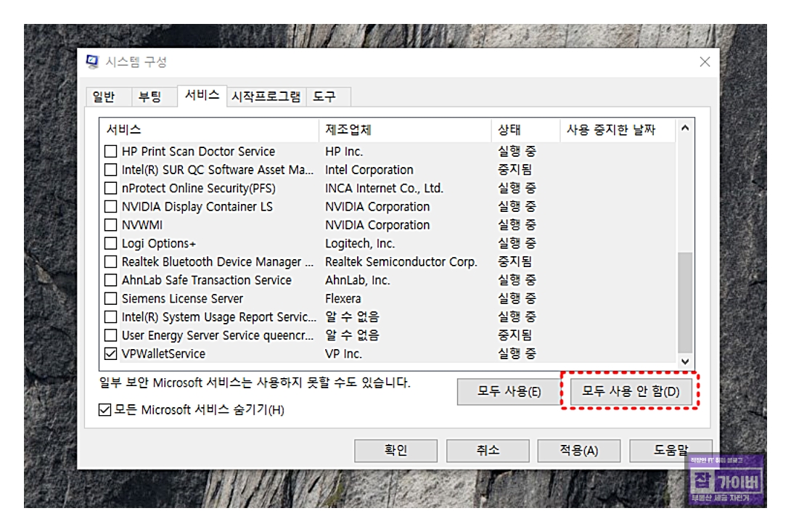Enable nProtect Online Security(PFS) checkbox

tap(110, 188)
